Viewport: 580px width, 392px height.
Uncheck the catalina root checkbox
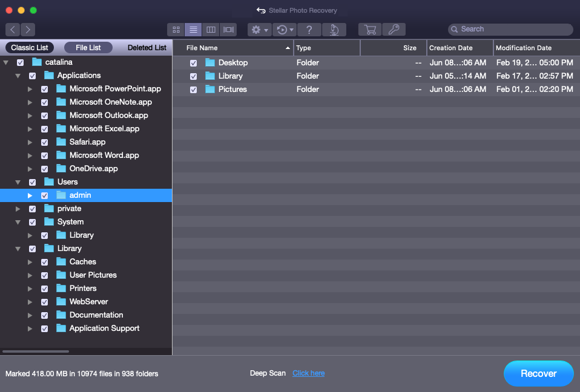tap(21, 62)
